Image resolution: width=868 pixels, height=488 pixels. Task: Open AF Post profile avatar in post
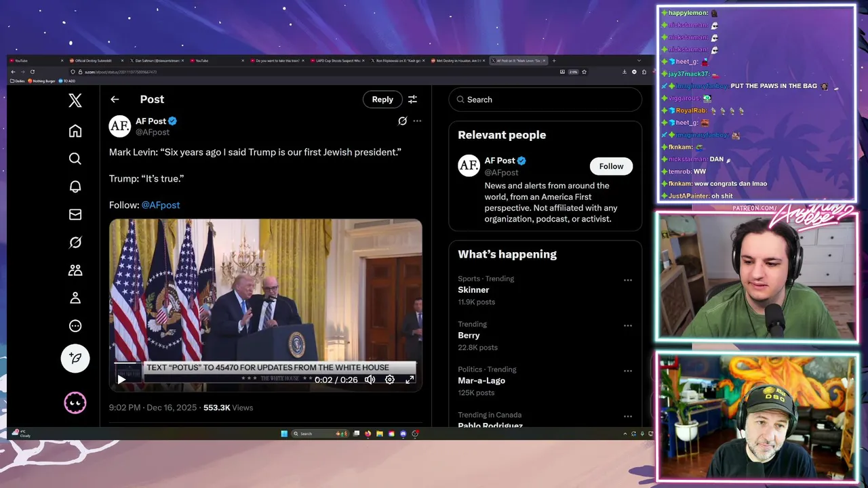coord(120,126)
